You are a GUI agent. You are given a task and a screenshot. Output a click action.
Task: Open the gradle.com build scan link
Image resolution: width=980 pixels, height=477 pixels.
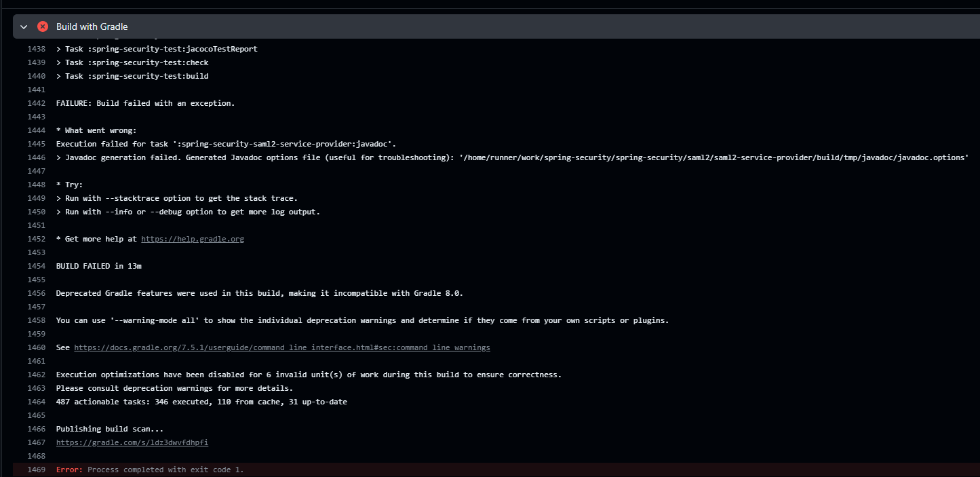[x=132, y=442]
